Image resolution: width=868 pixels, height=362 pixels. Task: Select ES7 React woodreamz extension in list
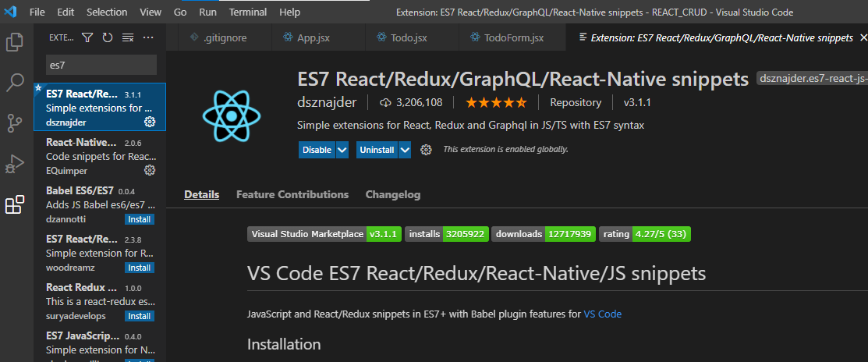tap(100, 253)
